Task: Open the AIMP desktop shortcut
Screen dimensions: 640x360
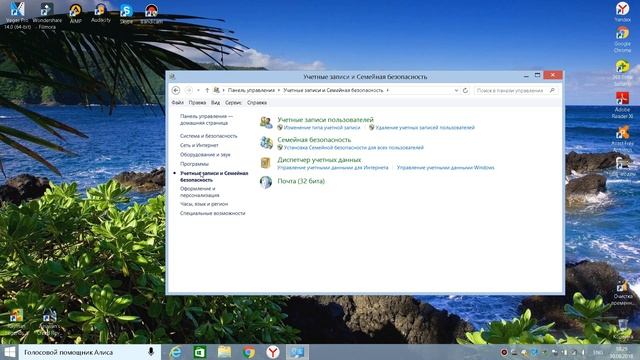Action: 75,13
